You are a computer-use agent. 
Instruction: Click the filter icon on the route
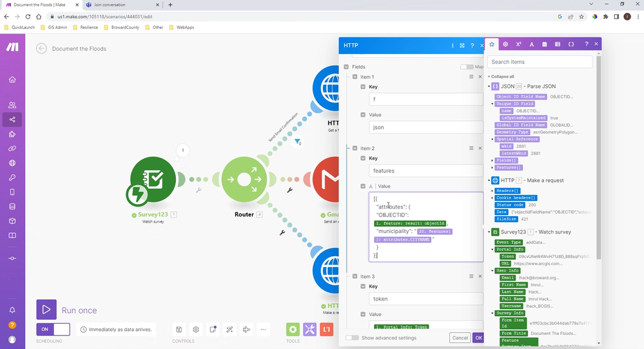(297, 141)
